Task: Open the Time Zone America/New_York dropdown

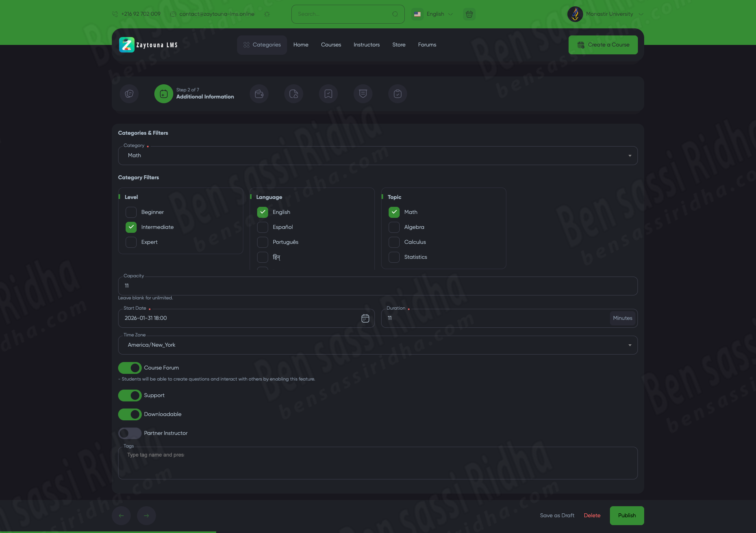Action: point(377,345)
